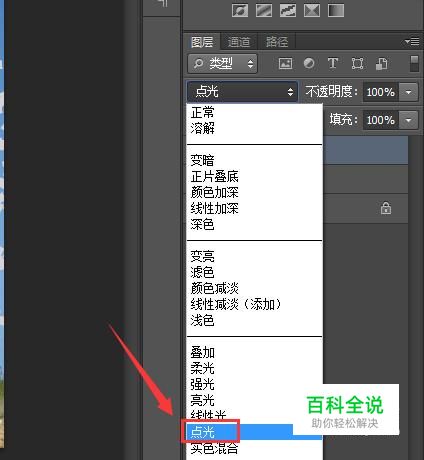Choose highlighted 点光 blend mode
The width and height of the screenshot is (424, 460).
tap(254, 432)
